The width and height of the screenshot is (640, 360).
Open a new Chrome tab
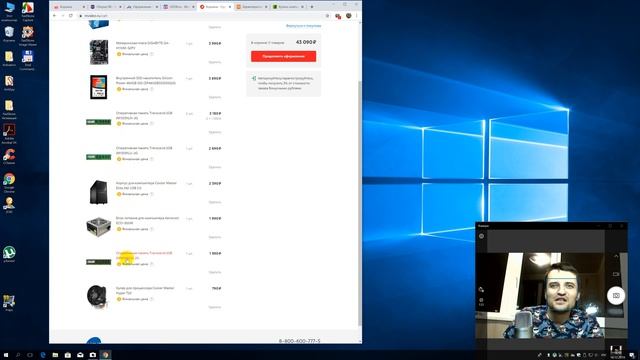(x=312, y=7)
